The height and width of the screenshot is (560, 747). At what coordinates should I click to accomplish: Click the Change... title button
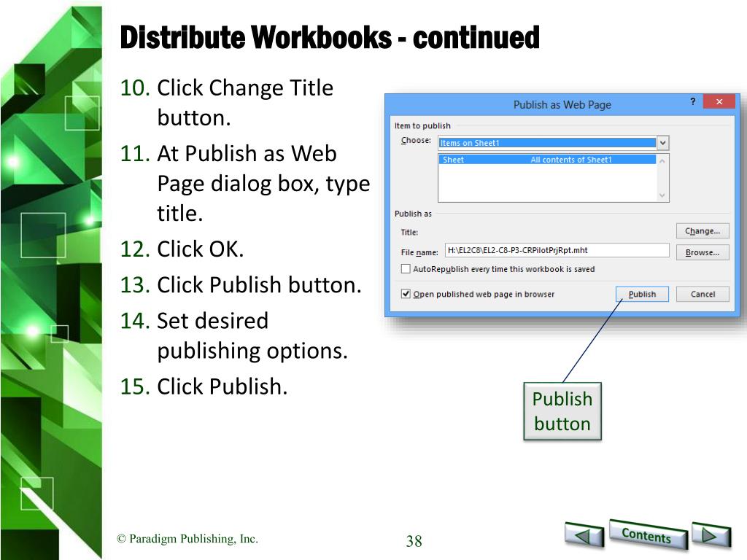(703, 231)
